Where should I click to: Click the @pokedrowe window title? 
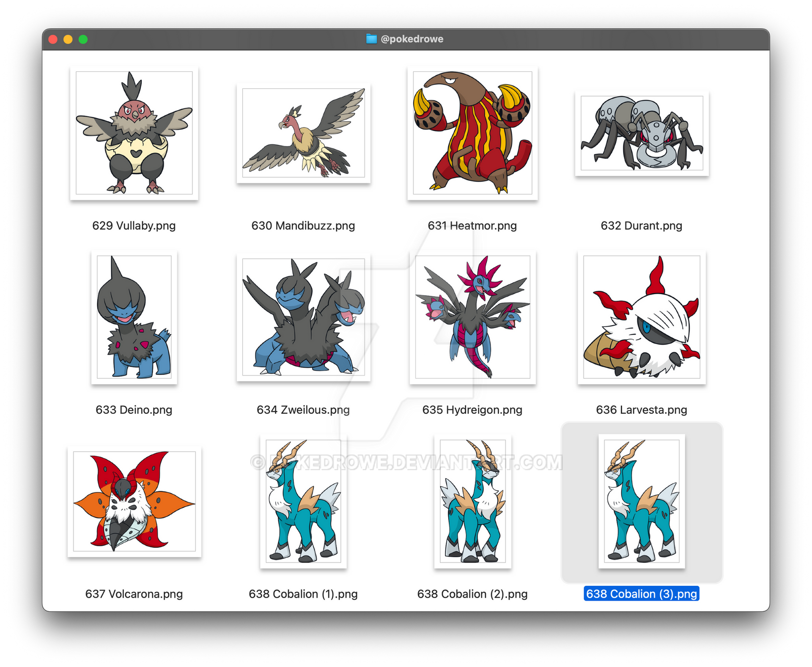pyautogui.click(x=412, y=39)
